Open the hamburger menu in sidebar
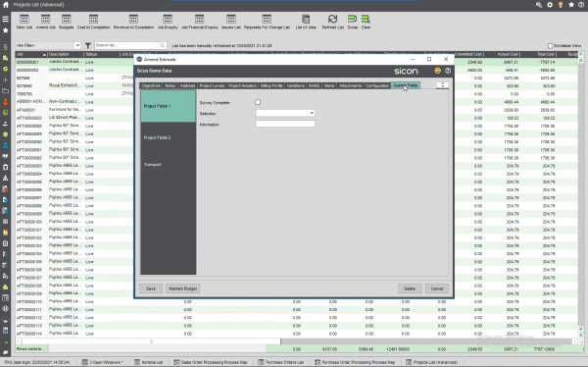 coord(5,19)
